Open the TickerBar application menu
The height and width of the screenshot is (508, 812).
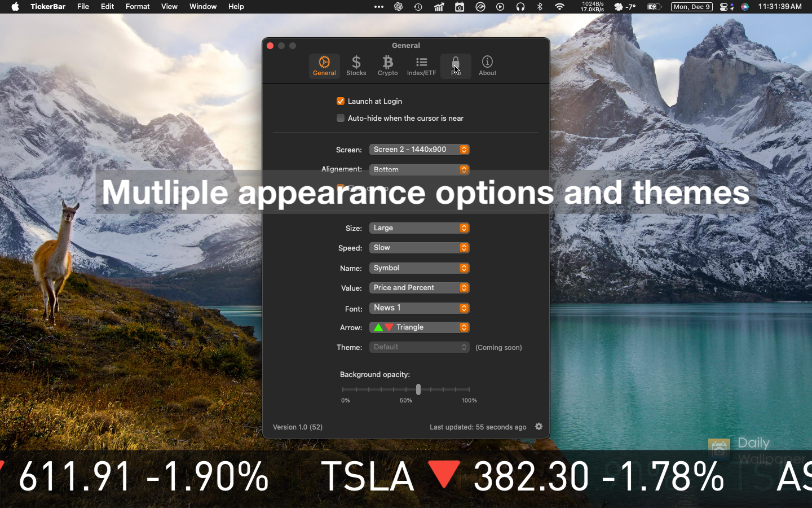48,7
